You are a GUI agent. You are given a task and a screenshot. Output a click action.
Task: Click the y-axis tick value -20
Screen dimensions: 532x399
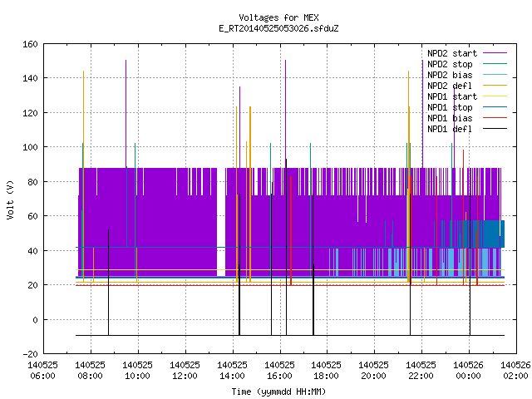point(30,354)
